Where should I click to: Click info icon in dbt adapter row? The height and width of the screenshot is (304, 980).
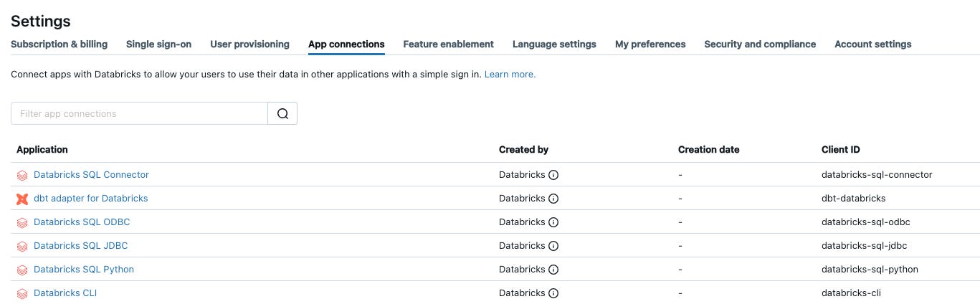pos(553,199)
